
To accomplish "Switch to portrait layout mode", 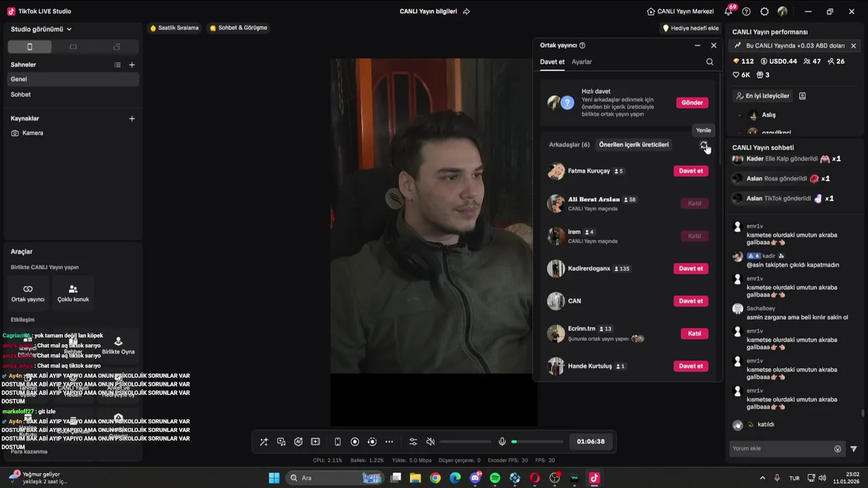I will tap(29, 47).
